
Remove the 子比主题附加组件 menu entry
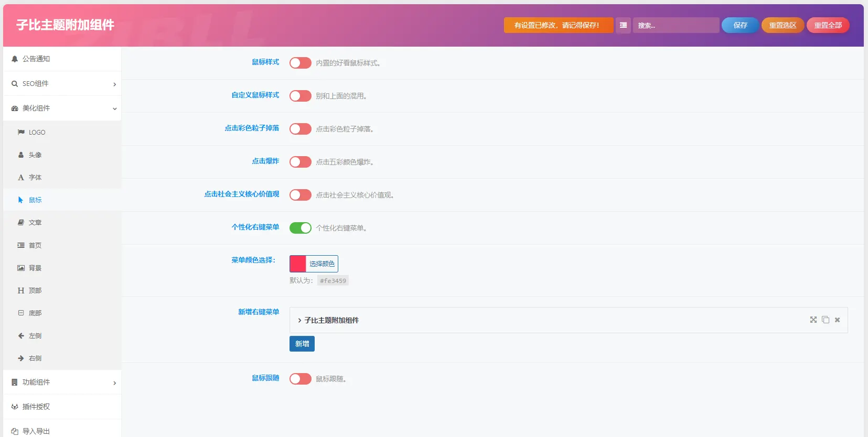point(837,320)
